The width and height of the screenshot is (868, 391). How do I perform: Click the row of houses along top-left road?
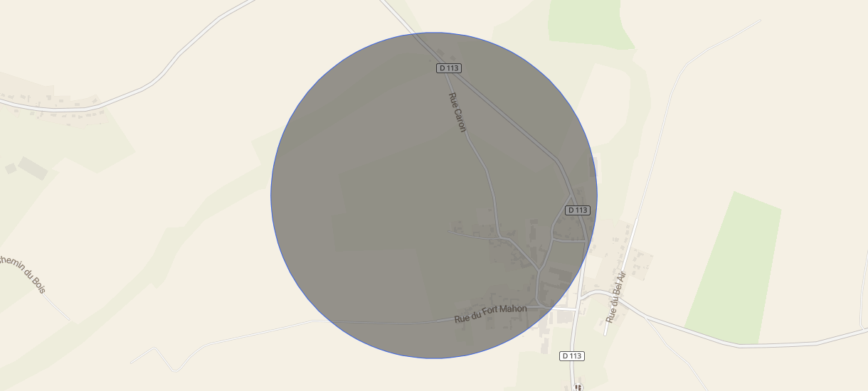[50, 104]
